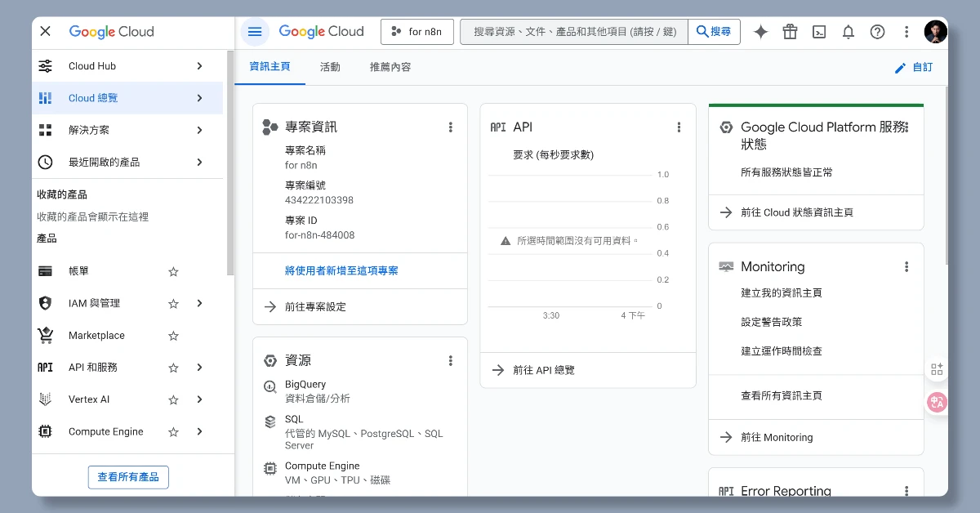Close the navigation menu with the X icon
The width and height of the screenshot is (980, 513).
tap(46, 32)
